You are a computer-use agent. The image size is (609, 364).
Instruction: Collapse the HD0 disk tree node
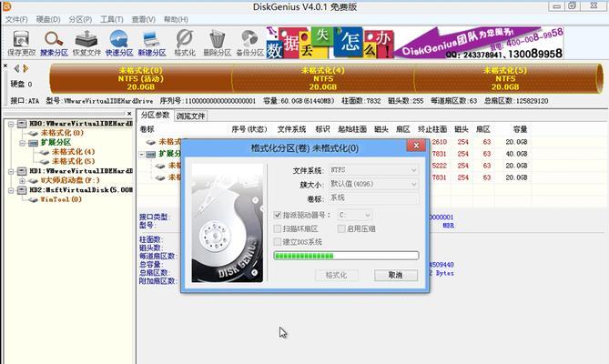11,124
